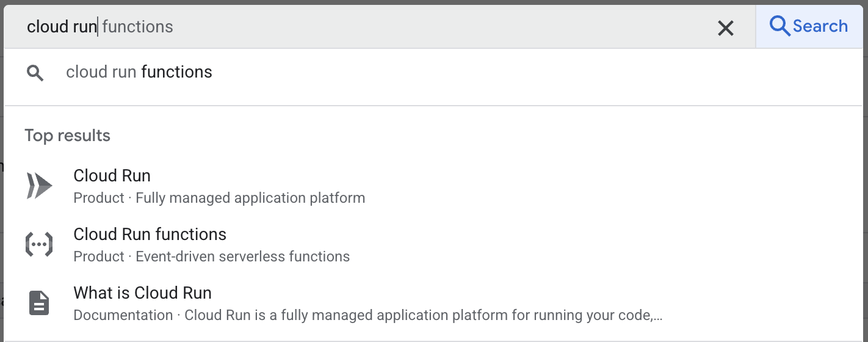
Task: Click the Cloud Run double-chevron icon
Action: click(x=40, y=186)
